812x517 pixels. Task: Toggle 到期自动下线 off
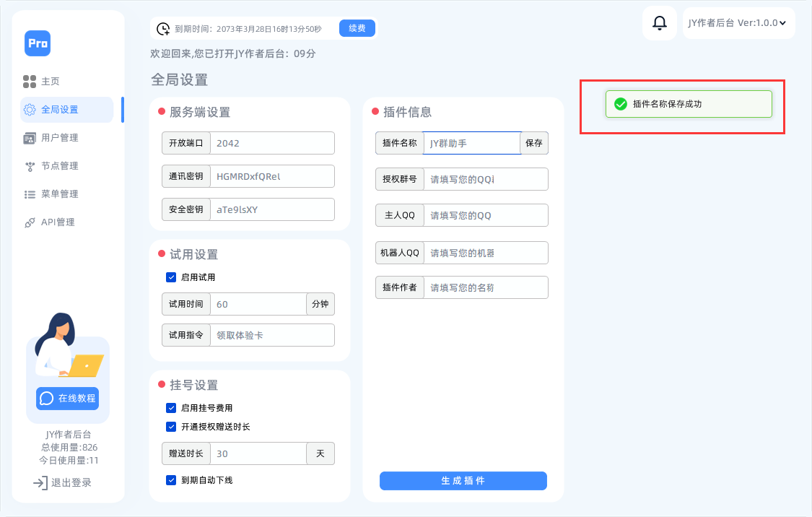click(171, 479)
